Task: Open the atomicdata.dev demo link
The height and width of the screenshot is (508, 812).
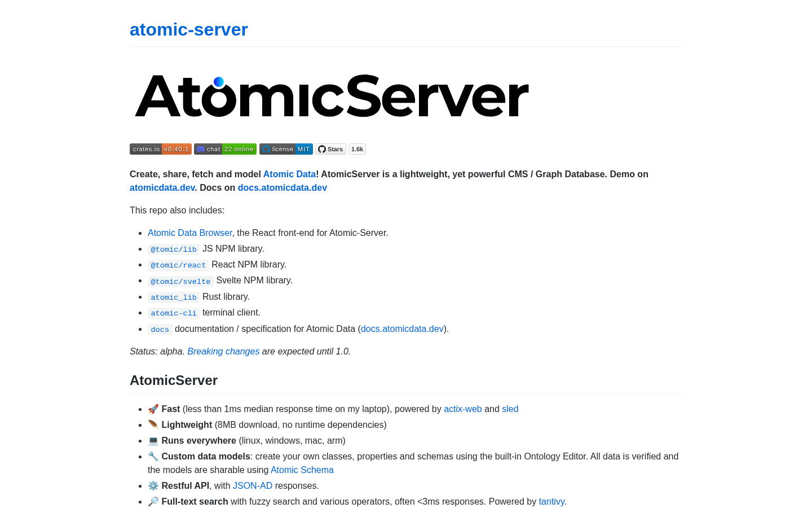Action: click(162, 187)
